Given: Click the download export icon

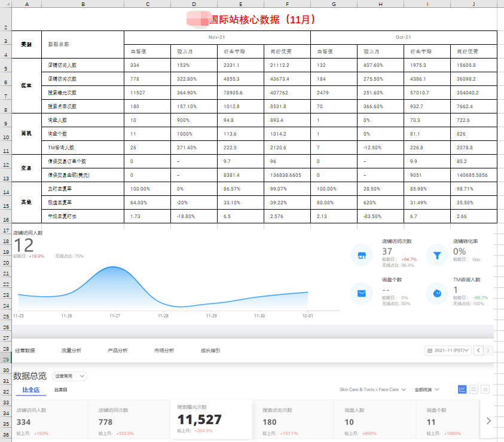Looking at the screenshot, I should coord(485,389).
